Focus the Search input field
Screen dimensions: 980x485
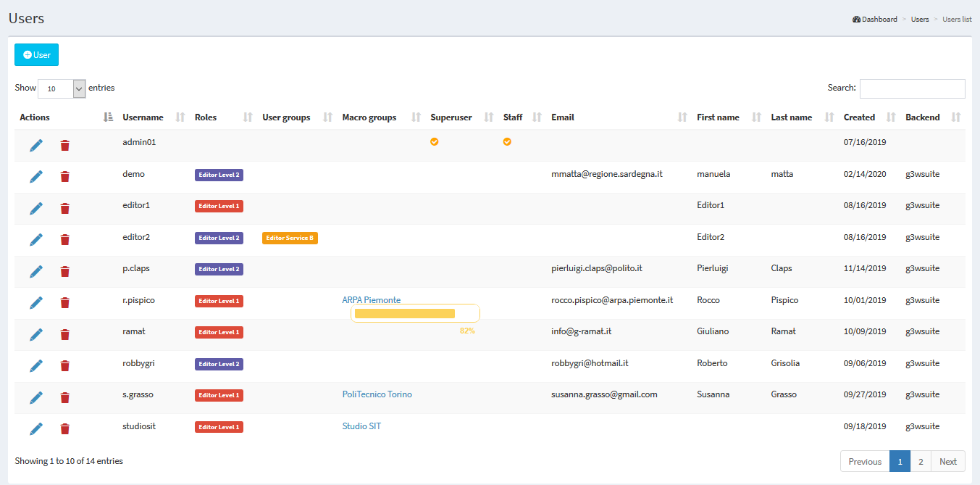click(x=913, y=88)
